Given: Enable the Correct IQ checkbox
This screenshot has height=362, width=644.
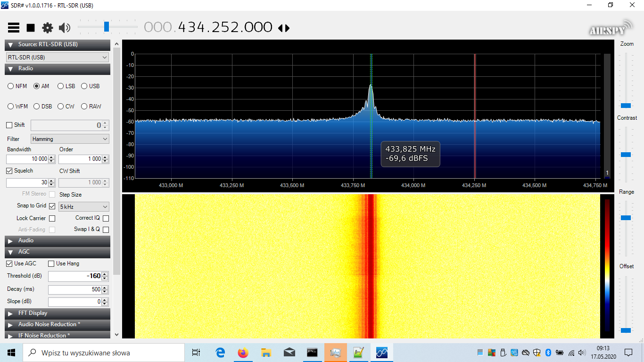Looking at the screenshot, I should tap(106, 218).
